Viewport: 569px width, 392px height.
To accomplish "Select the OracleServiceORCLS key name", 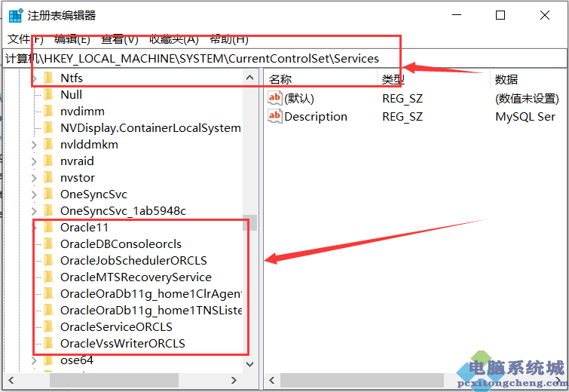I will pos(116,326).
